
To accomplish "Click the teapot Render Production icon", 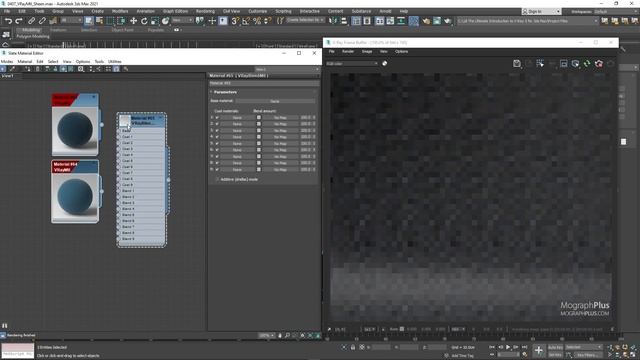I will [447, 21].
